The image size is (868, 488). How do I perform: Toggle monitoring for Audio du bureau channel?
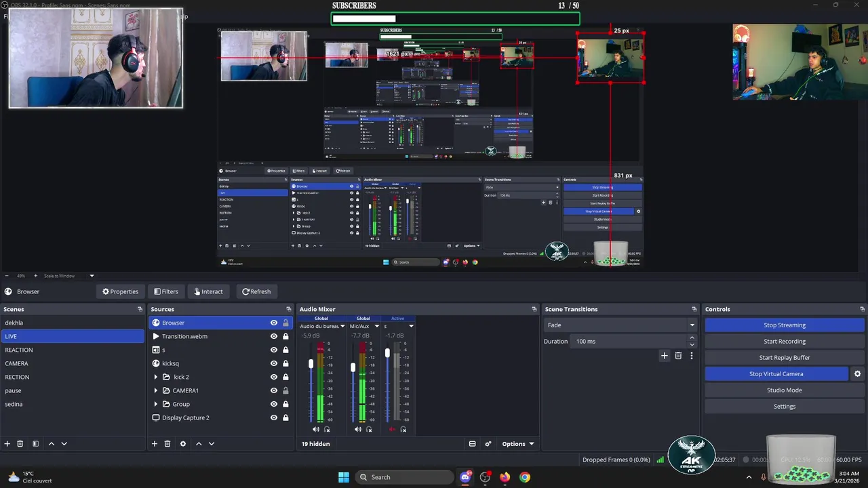[x=327, y=429]
